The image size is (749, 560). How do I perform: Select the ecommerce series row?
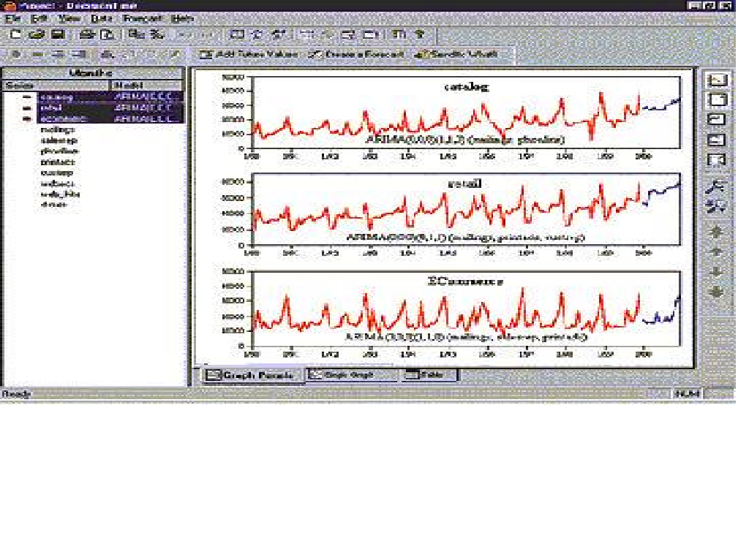tap(110, 118)
